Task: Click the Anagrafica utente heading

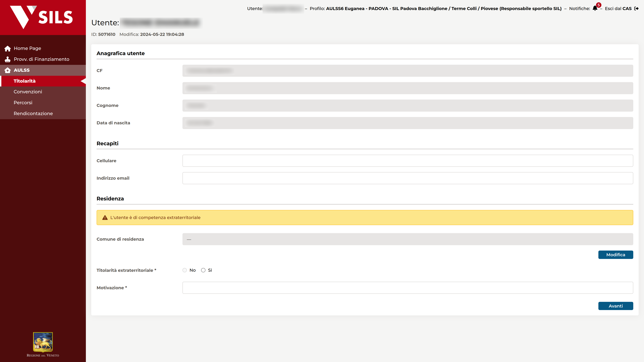Action: [121, 53]
